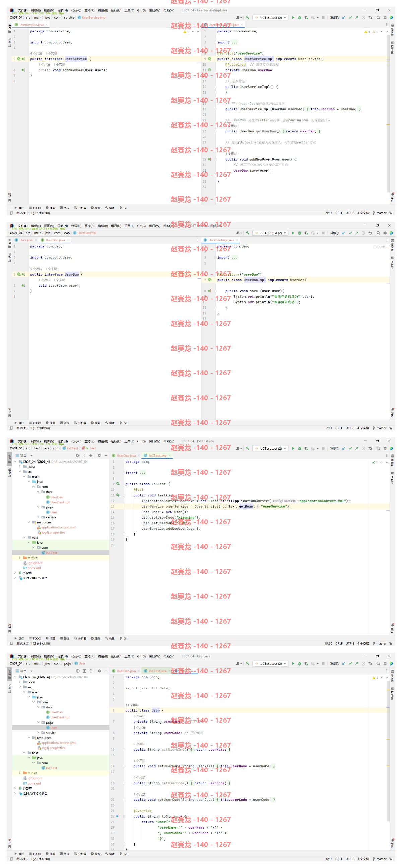Click rollback arrow icon in UserDaoImpl window toolbar

370,233
